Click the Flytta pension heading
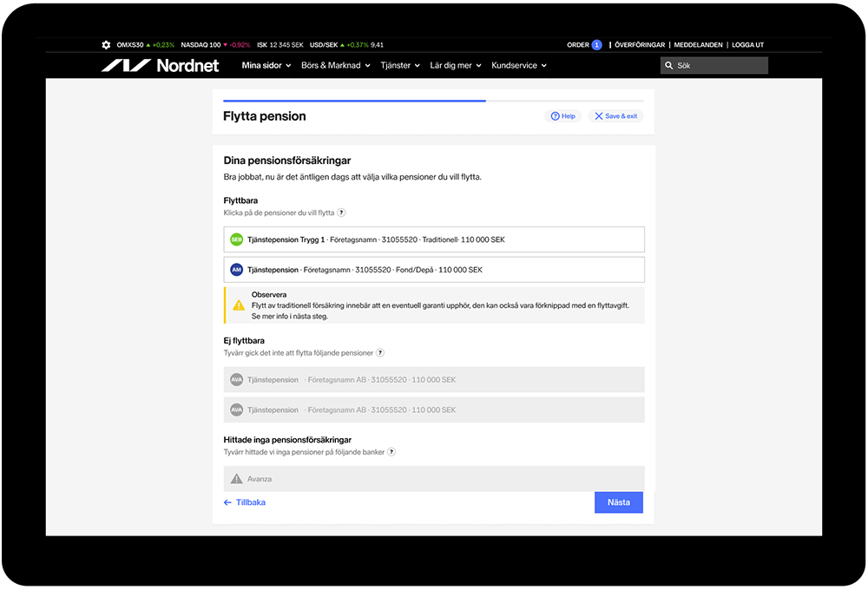Viewport: 868px width, 590px height. coord(265,116)
